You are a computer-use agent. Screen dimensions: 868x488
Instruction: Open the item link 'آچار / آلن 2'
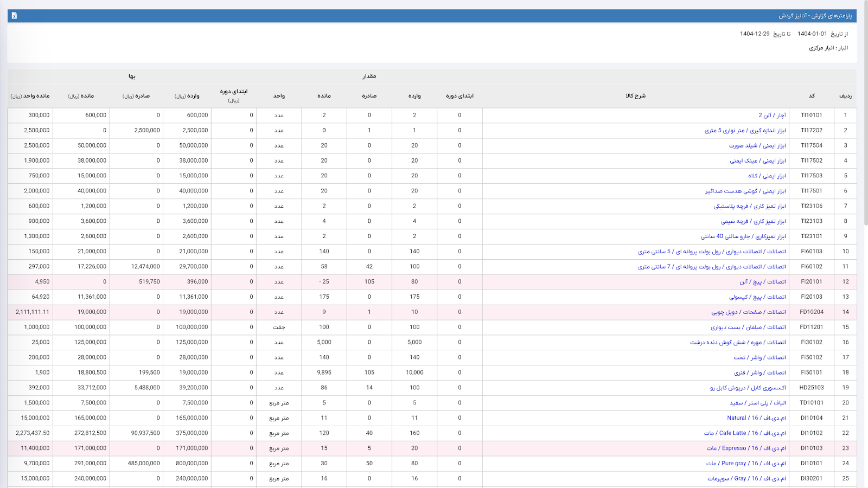(772, 115)
